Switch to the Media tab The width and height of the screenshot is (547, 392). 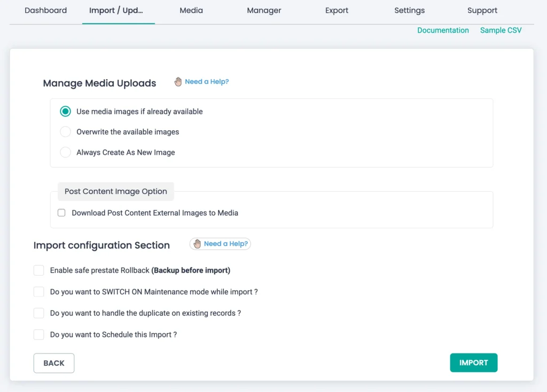pos(191,11)
